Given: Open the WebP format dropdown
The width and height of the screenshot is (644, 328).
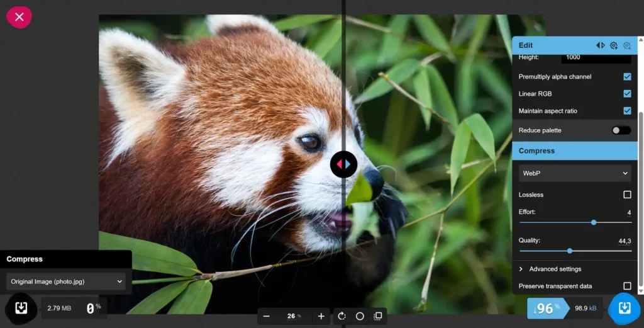Looking at the screenshot, I should tap(575, 173).
